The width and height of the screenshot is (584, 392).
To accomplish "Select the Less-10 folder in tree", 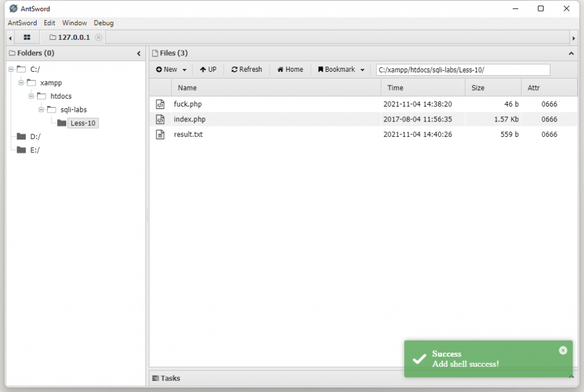I will pyautogui.click(x=82, y=123).
